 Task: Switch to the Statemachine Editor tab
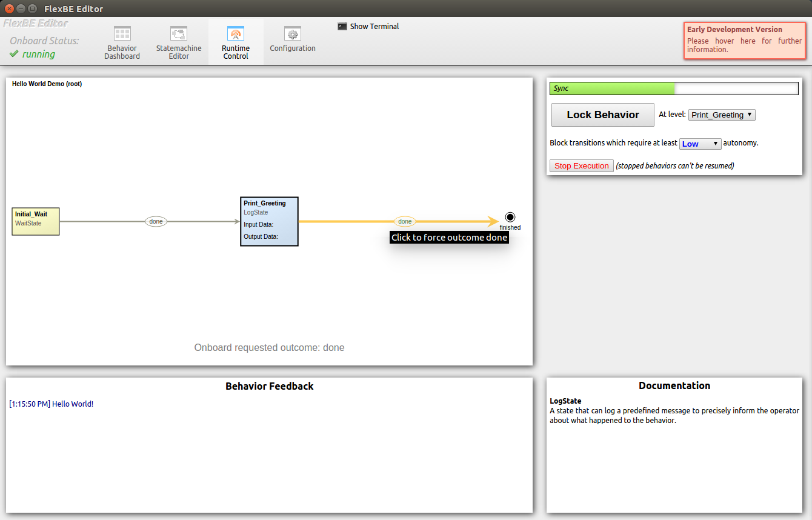point(179,42)
